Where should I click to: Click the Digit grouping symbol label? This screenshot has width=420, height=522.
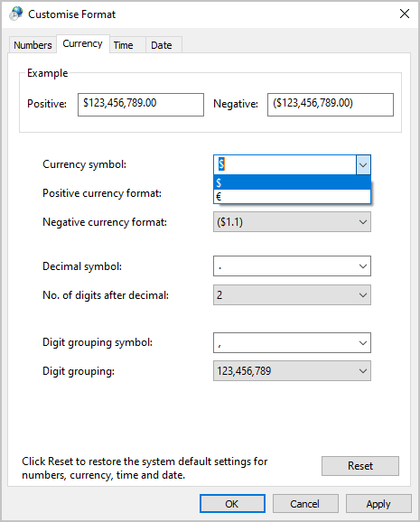pyautogui.click(x=98, y=342)
